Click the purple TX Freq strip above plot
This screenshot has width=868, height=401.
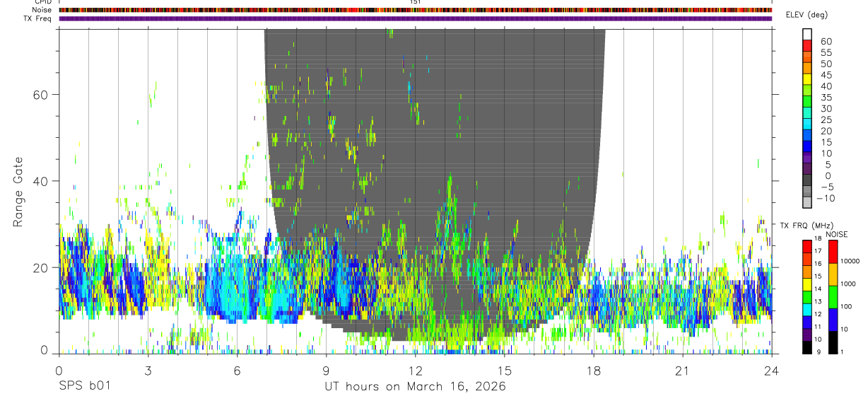point(416,18)
